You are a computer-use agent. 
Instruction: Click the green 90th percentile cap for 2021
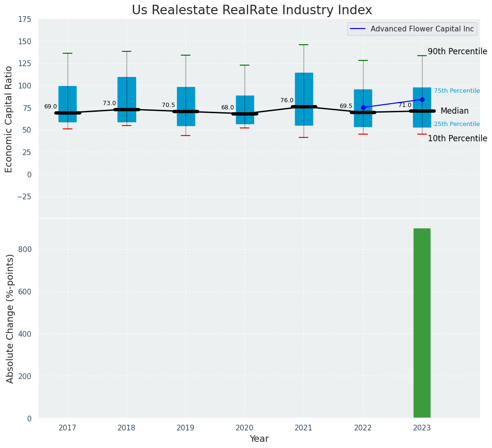click(x=304, y=45)
